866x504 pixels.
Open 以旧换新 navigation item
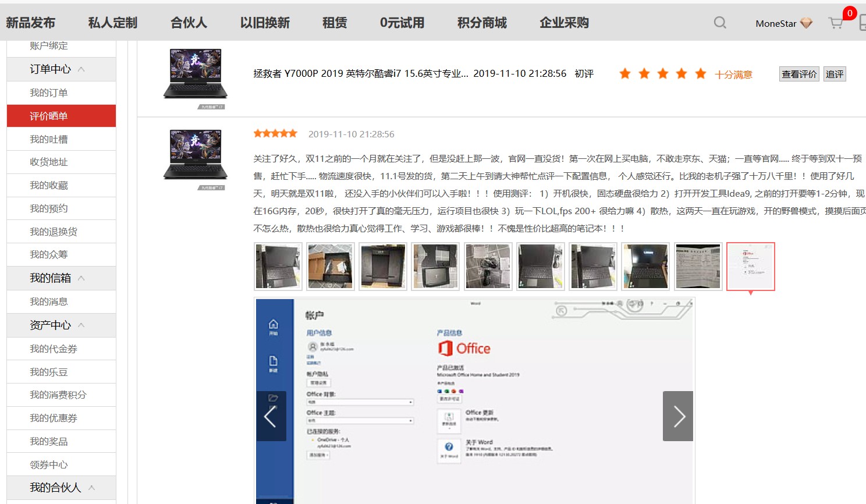pos(265,23)
